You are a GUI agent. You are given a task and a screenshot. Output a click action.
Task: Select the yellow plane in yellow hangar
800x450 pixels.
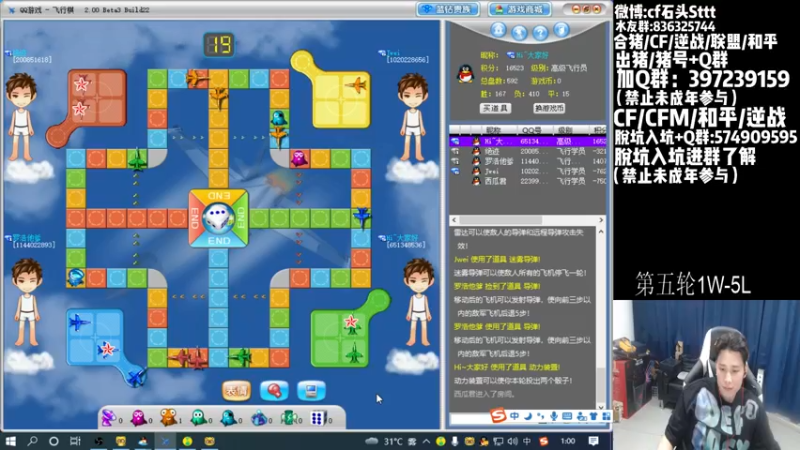[x=356, y=84]
